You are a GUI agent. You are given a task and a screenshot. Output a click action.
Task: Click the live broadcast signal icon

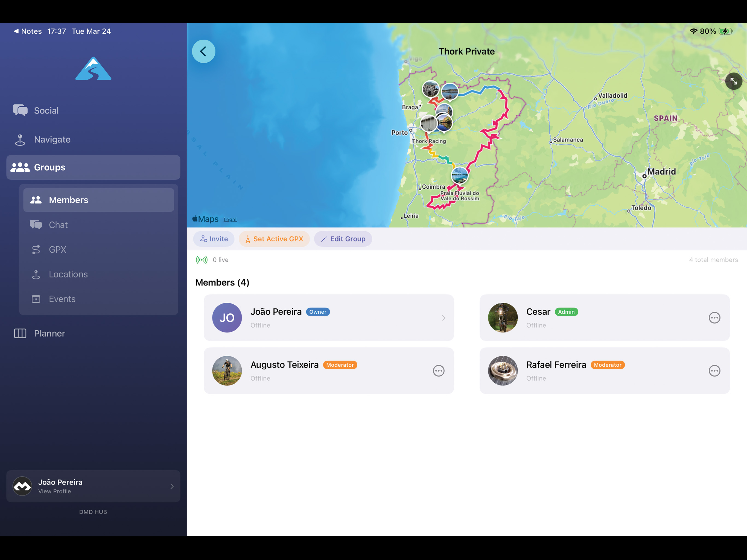click(202, 260)
